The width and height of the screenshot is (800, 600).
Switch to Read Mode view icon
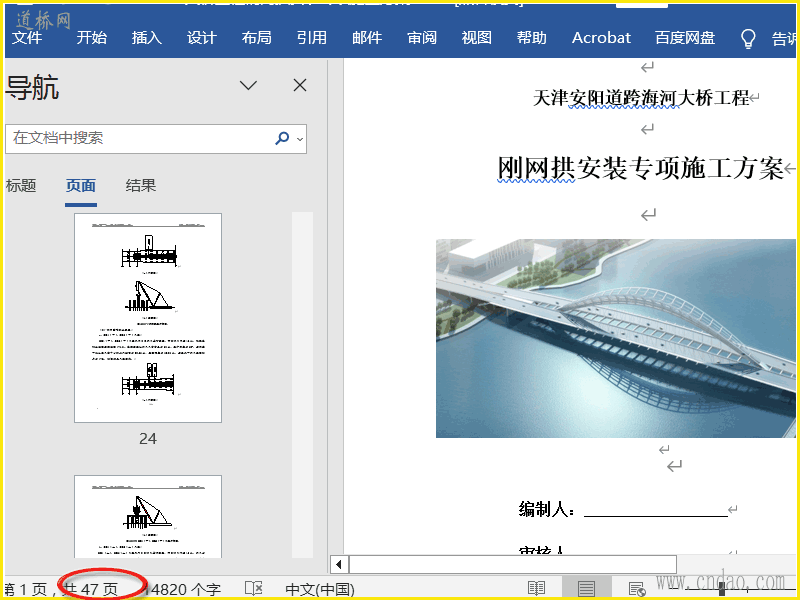tap(537, 589)
